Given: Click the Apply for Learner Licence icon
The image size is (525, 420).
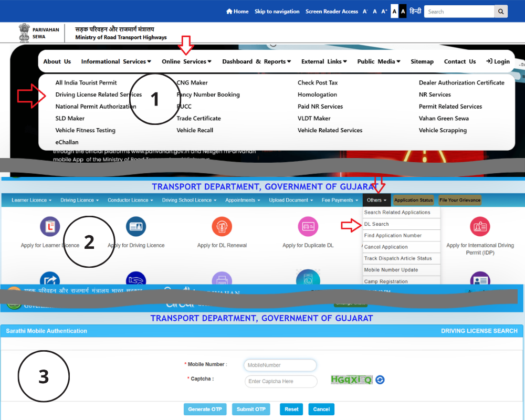Looking at the screenshot, I should [50, 226].
